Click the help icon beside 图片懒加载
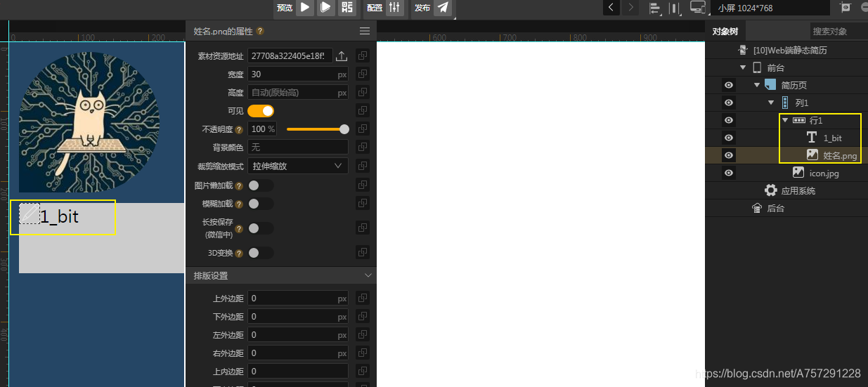This screenshot has height=387, width=868. pyautogui.click(x=239, y=185)
